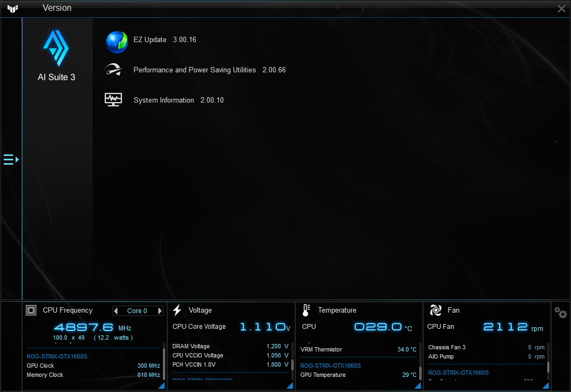Expand the Voltage panel triangle
The image size is (571, 392).
pos(289,385)
